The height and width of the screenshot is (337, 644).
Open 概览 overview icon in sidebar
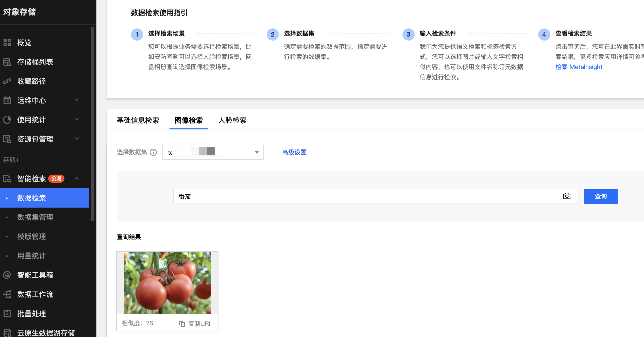(x=7, y=43)
